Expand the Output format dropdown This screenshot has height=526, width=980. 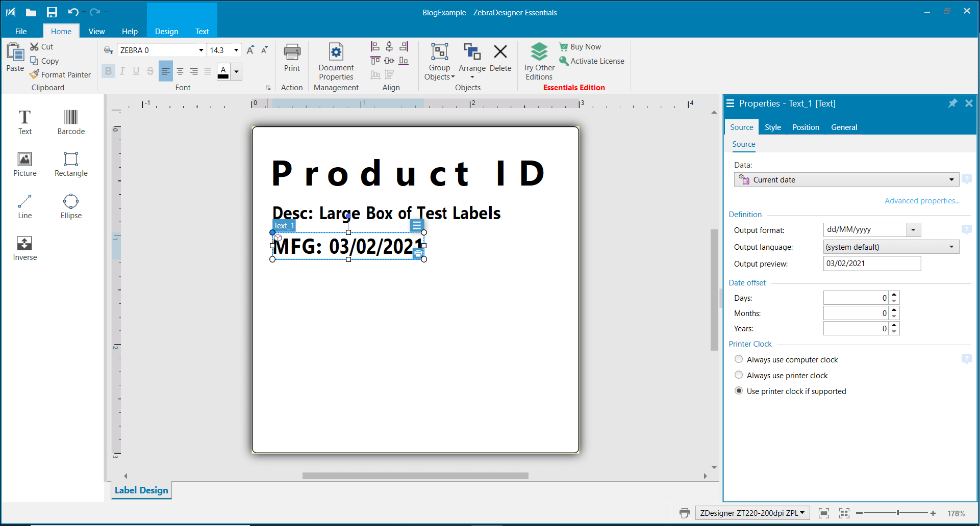point(914,229)
